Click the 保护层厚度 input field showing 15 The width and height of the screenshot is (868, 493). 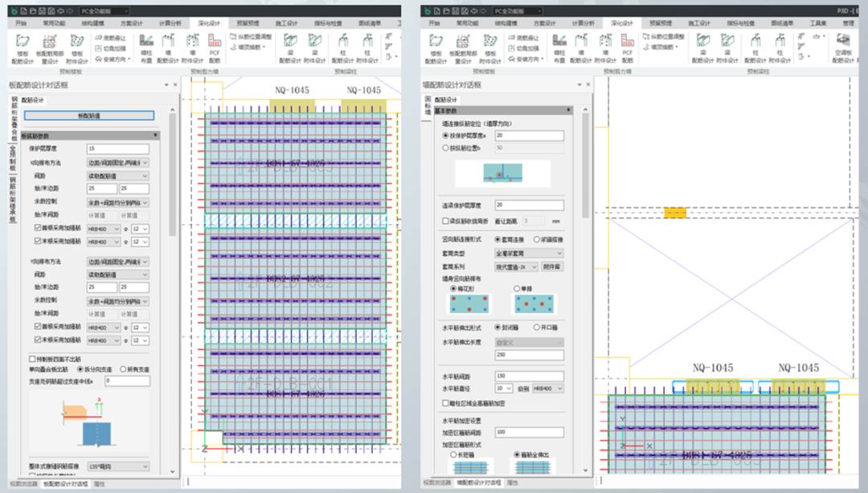pos(117,149)
